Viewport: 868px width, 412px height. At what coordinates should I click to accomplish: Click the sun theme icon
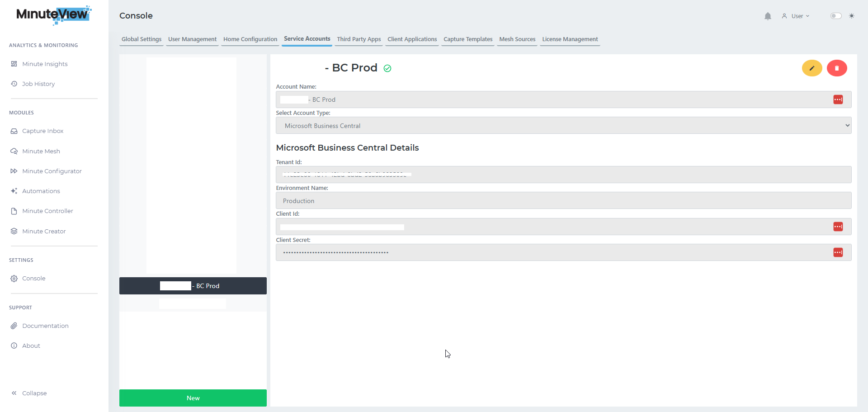click(852, 16)
